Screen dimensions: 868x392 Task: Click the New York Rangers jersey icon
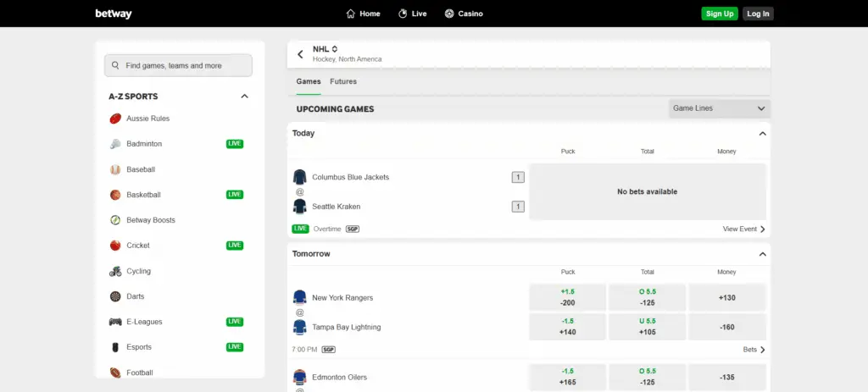pyautogui.click(x=299, y=297)
